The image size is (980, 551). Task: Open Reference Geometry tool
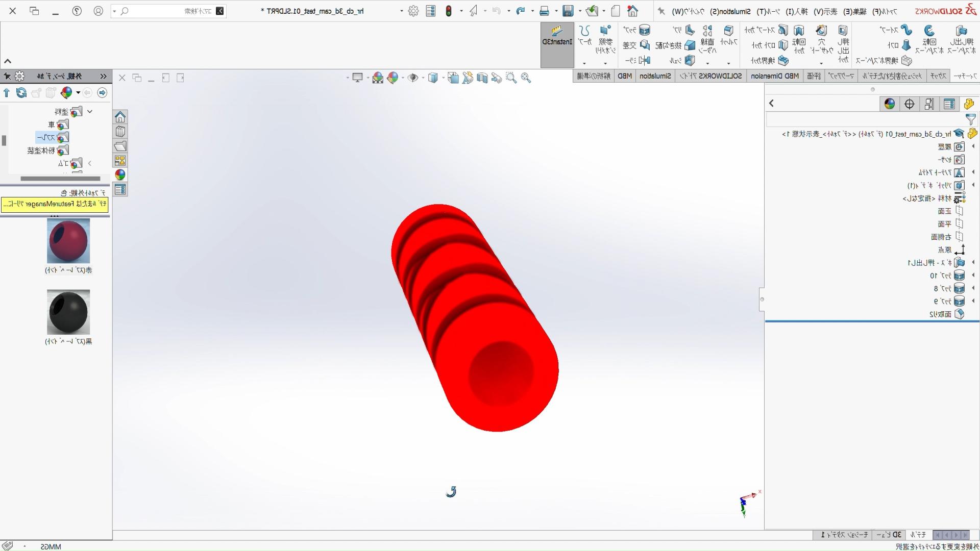605,39
